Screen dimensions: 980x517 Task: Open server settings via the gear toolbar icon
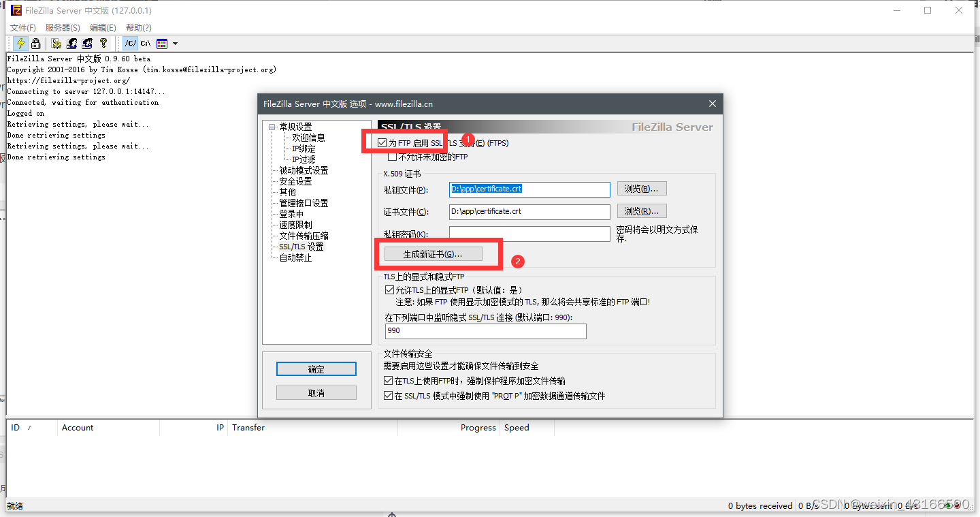click(x=56, y=44)
